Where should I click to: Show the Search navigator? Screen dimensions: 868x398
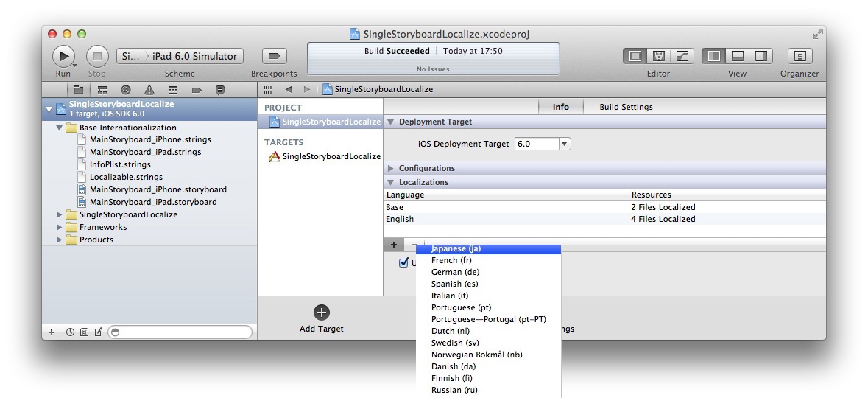[x=126, y=90]
